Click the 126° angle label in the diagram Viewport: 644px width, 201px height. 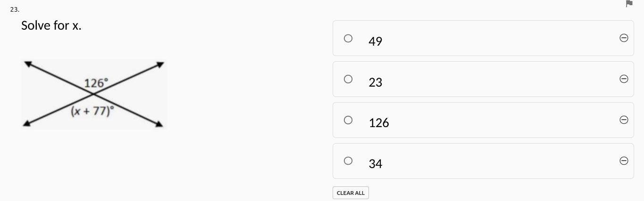click(96, 83)
